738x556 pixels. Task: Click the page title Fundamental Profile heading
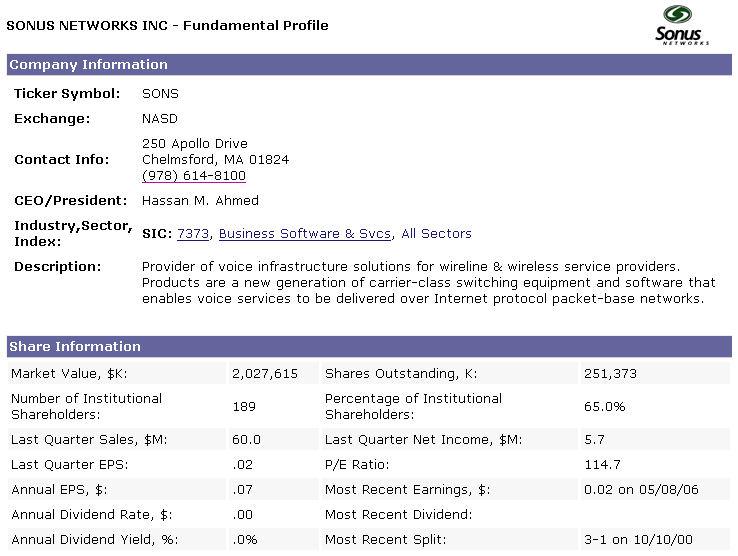pyautogui.click(x=168, y=25)
